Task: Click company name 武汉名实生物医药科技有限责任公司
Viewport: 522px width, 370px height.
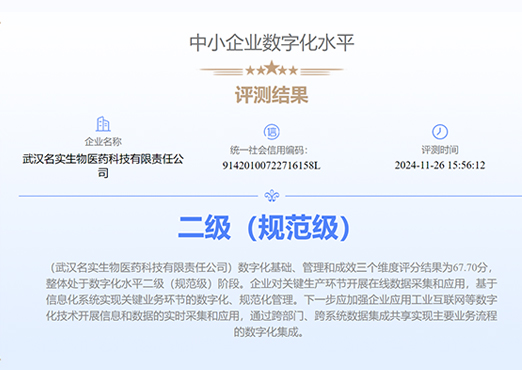Action: point(103,166)
